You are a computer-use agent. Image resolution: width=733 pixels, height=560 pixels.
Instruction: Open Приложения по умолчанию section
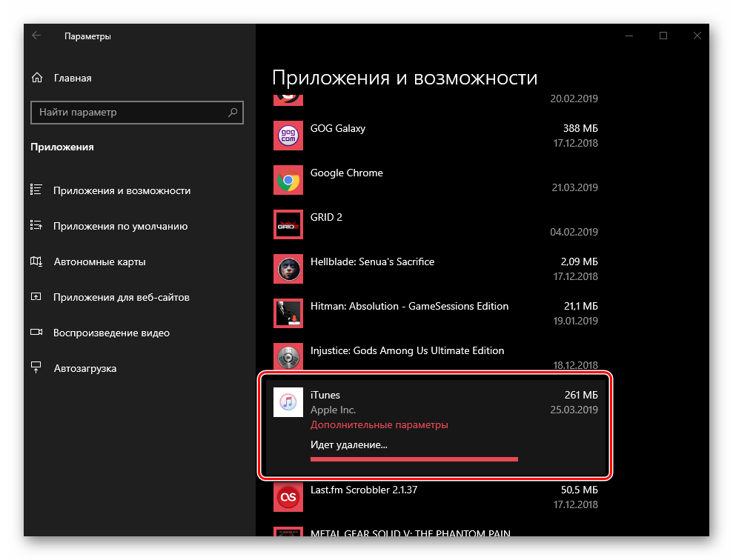click(x=120, y=226)
